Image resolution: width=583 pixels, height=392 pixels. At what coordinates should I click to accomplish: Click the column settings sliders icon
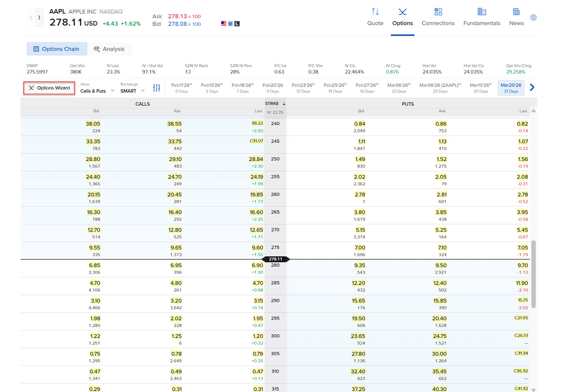click(x=157, y=88)
